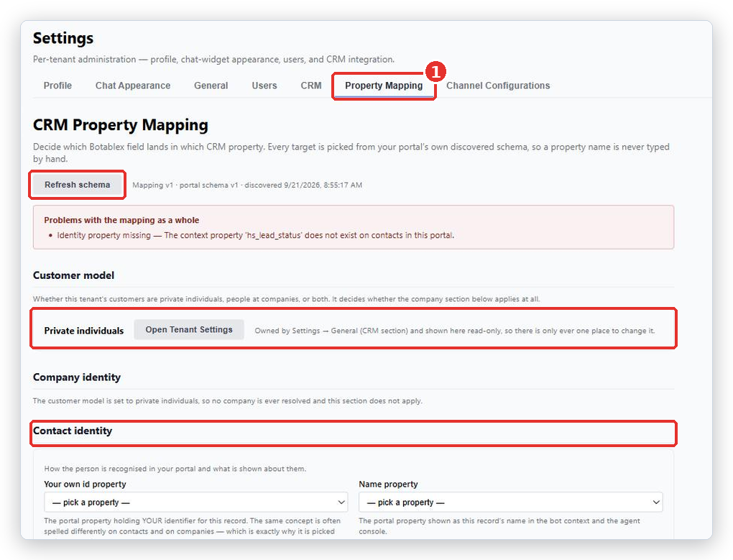Click the 'Owned by Settings → General' note
The image size is (733, 560).
tap(455, 331)
